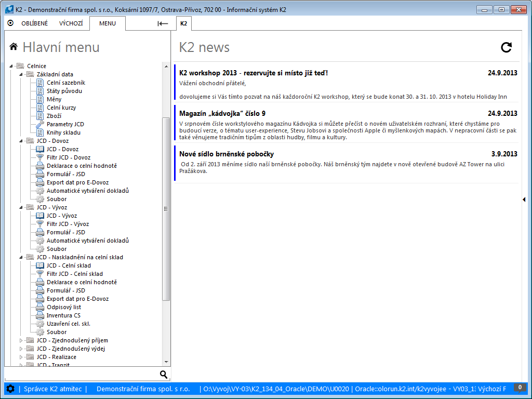Expand the JCD - Realizace folder

(x=21, y=357)
